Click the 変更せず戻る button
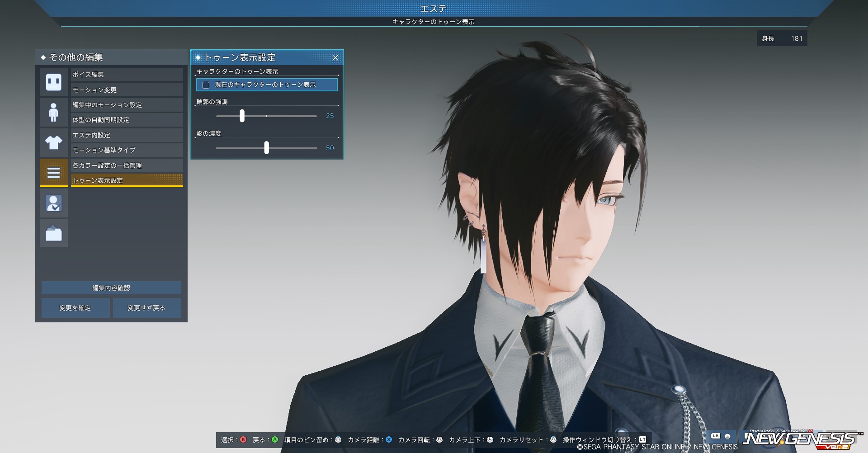 pos(147,308)
